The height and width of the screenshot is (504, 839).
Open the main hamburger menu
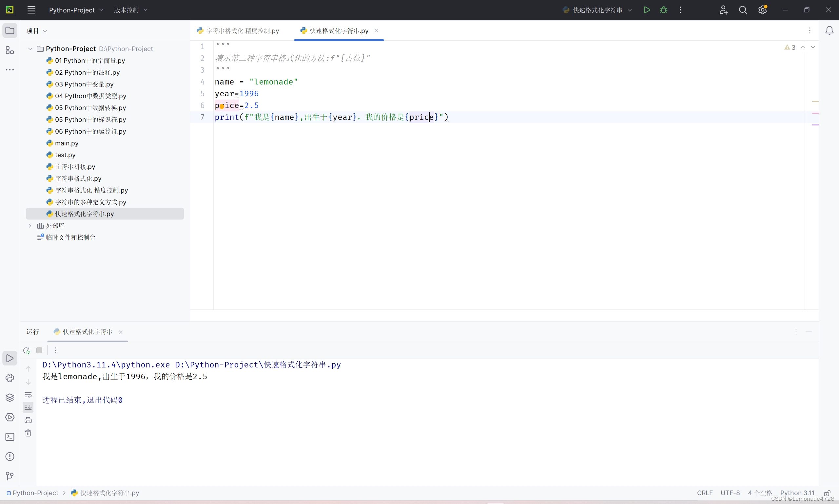coord(31,10)
